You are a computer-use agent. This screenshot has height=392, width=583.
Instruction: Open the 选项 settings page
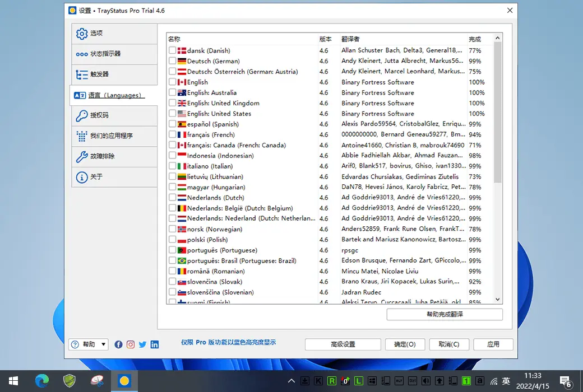point(114,34)
